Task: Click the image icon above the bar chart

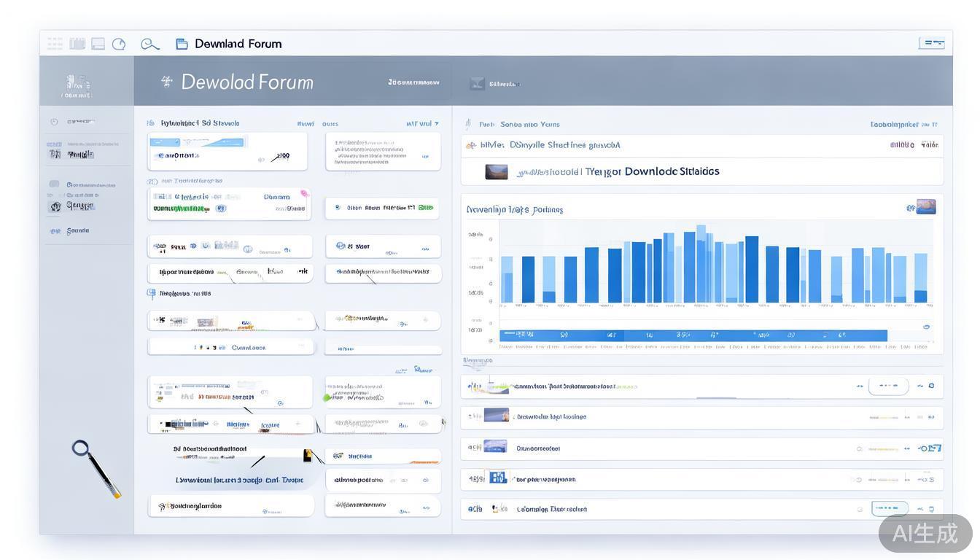Action: tap(925, 207)
